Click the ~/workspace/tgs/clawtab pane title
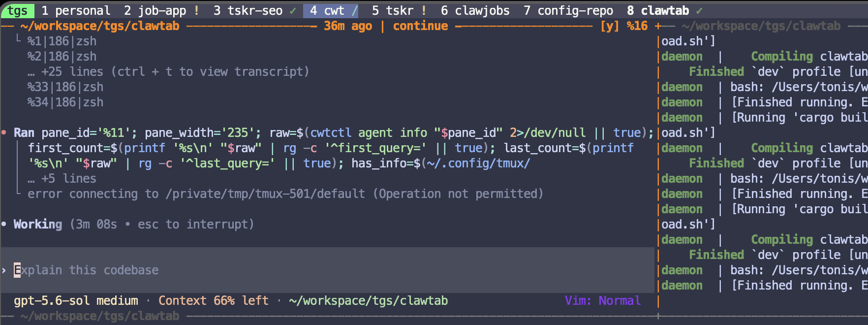Screen dimensions: 868x325 point(100,26)
